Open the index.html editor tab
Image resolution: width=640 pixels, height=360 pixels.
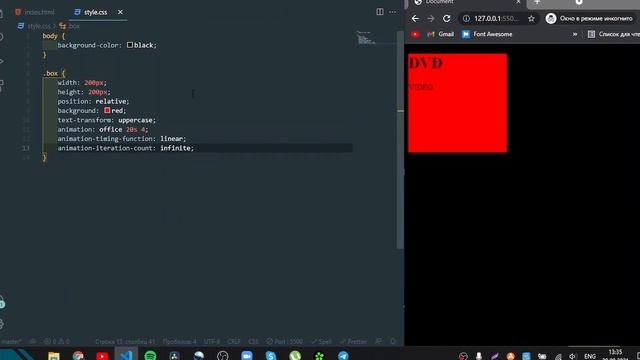35,12
